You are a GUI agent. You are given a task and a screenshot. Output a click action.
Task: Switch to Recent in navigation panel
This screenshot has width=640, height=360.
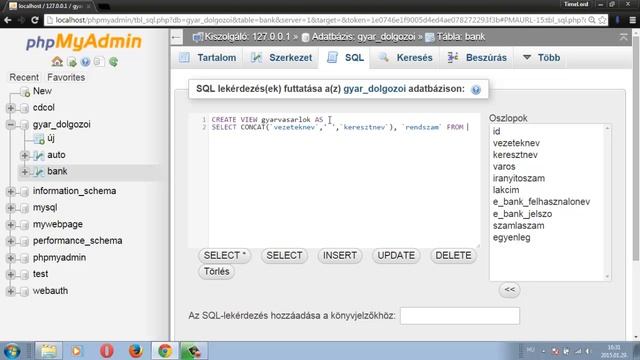(24, 77)
